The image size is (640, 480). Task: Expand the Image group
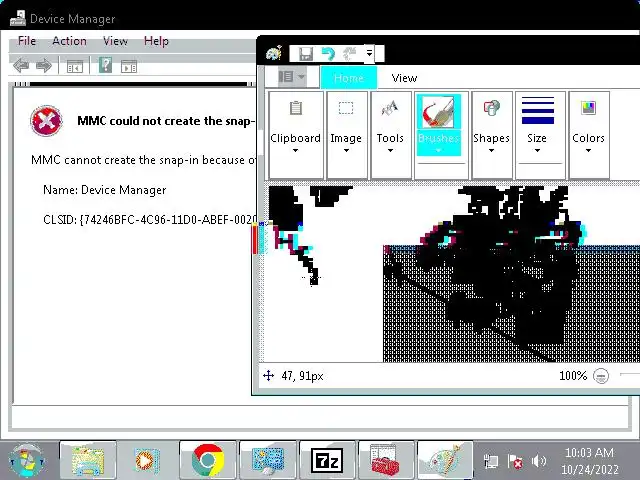coord(347,135)
